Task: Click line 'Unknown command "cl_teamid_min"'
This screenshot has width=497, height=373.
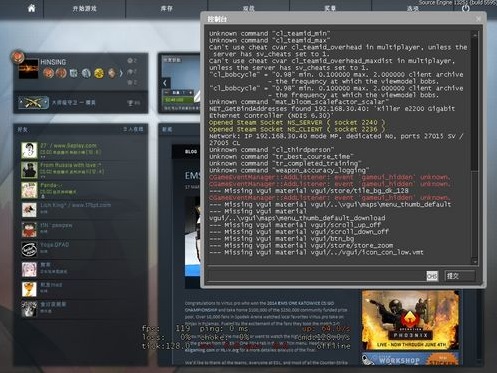Action: pos(270,33)
